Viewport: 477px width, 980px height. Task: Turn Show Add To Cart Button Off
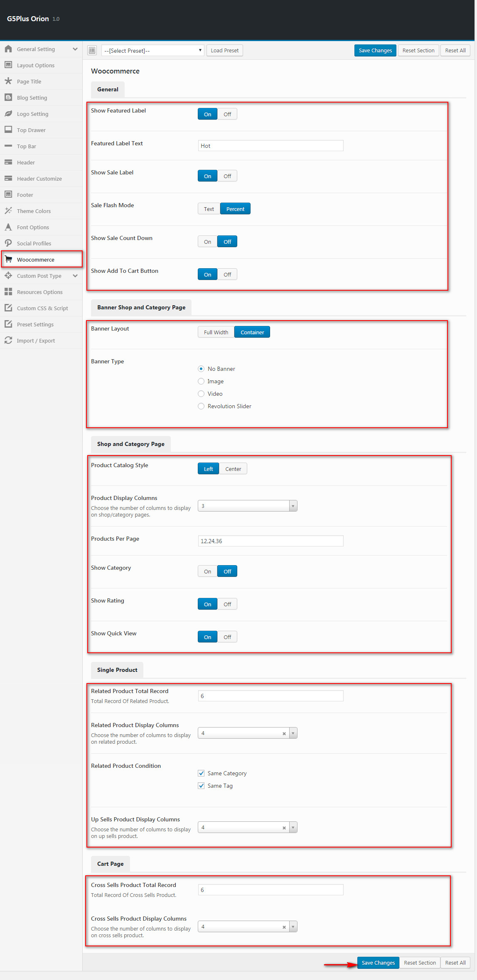tap(227, 274)
